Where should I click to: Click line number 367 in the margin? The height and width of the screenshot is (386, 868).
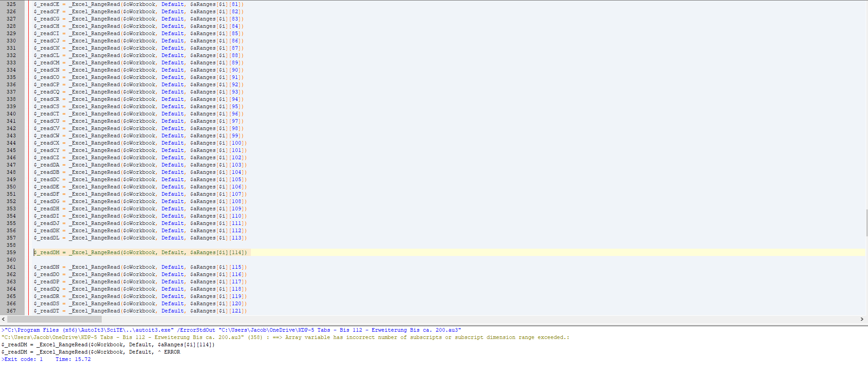[x=11, y=311]
